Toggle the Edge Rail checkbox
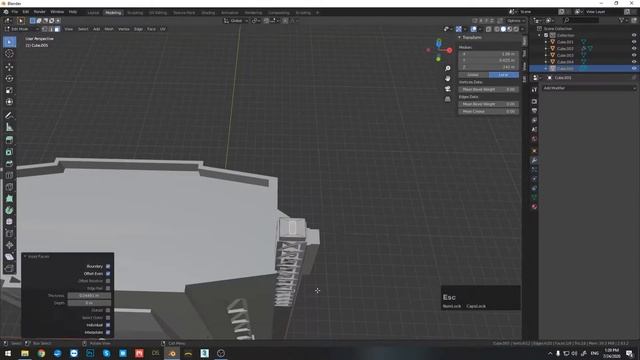 (108, 288)
